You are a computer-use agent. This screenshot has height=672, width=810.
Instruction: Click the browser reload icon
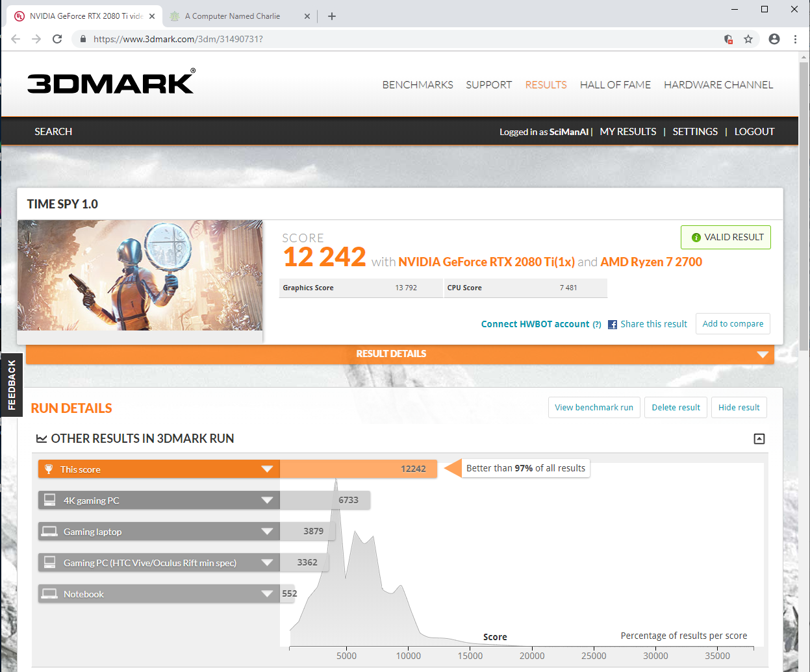pos(57,39)
